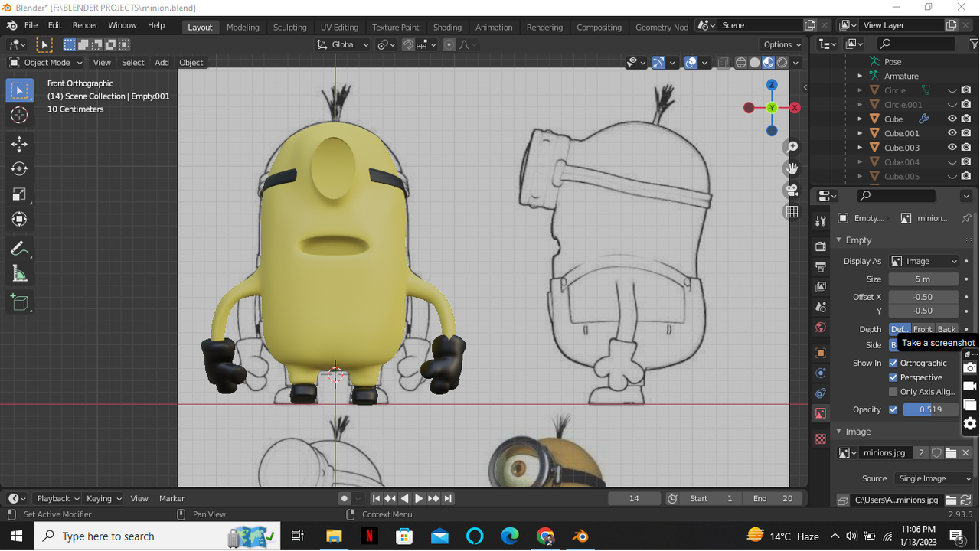
Task: Toggle X-ray view button
Action: (723, 63)
